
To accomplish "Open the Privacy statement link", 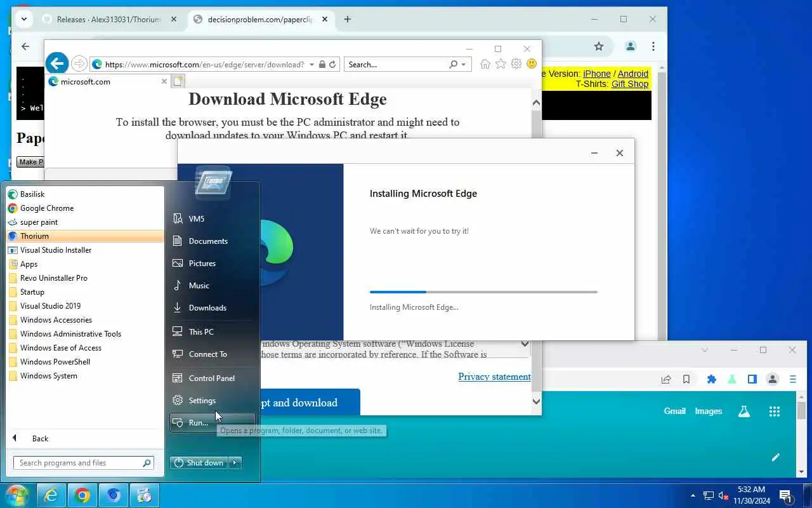I will point(495,377).
